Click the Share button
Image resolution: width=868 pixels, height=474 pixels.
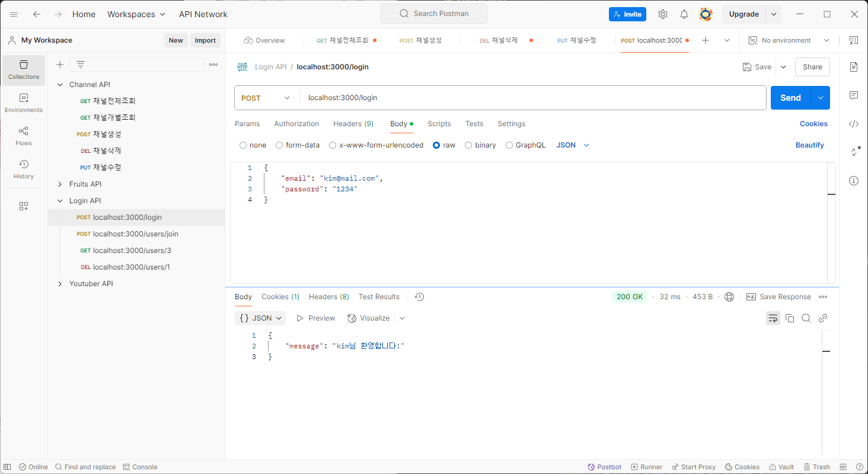click(812, 67)
